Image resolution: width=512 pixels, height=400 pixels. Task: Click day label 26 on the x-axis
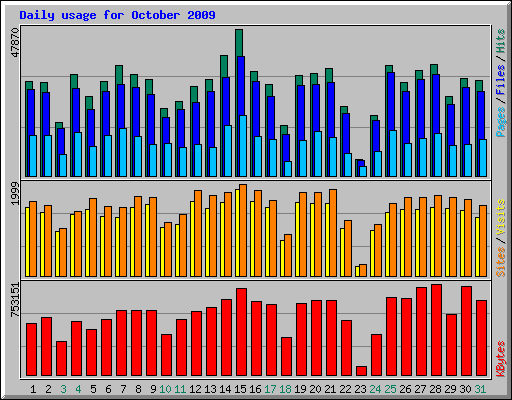coord(405,389)
